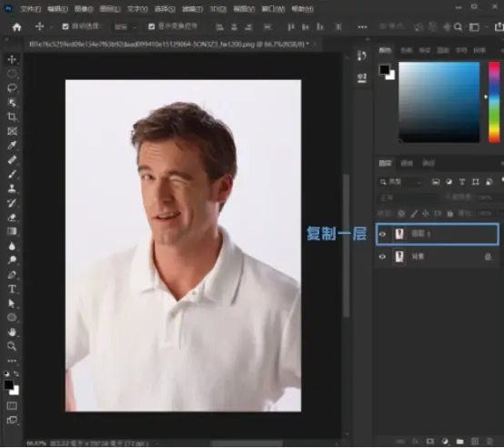The height and width of the screenshot is (448, 504).
Task: Click the Share icon at top right
Action: pyautogui.click(x=499, y=27)
